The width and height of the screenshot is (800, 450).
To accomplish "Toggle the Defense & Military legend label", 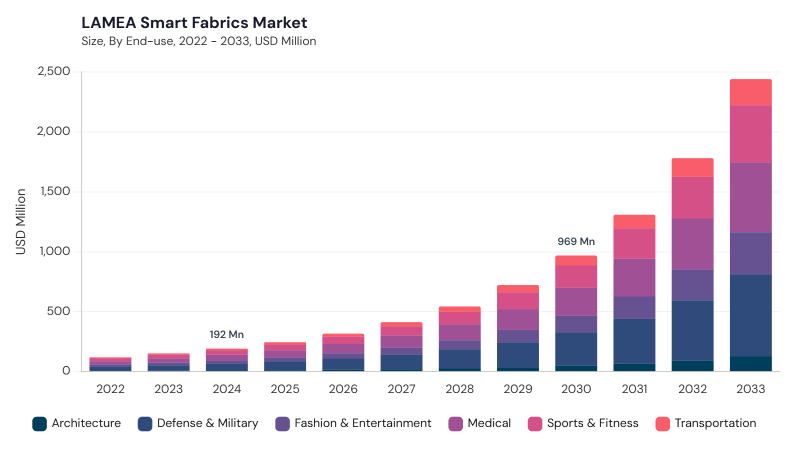I will pyautogui.click(x=208, y=423).
